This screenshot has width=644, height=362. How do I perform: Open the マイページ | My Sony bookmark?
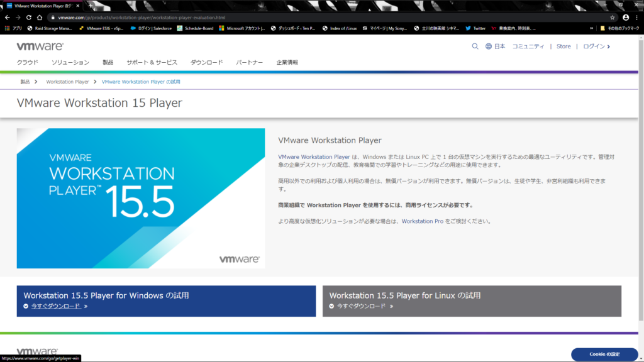(385, 28)
